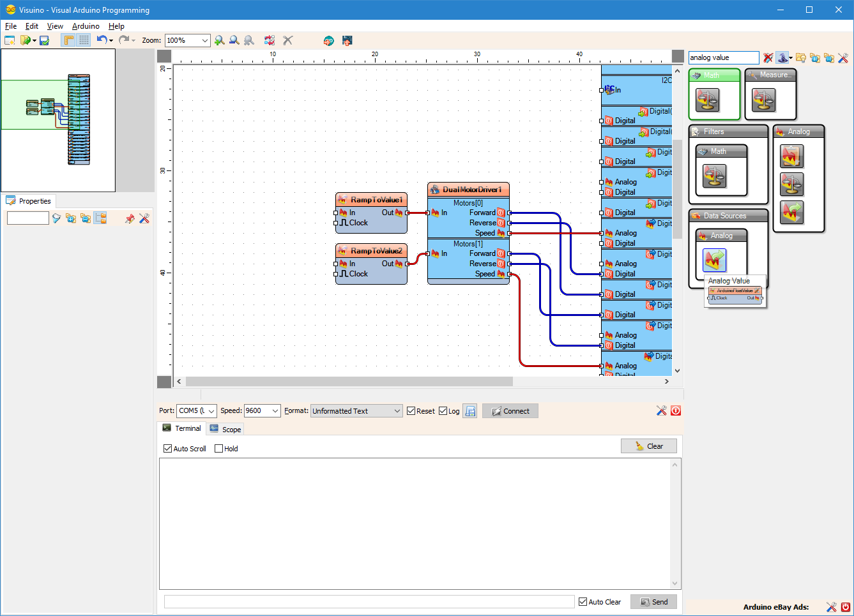This screenshot has width=854, height=616.
Task: Clear the terminal output
Action: tap(649, 446)
